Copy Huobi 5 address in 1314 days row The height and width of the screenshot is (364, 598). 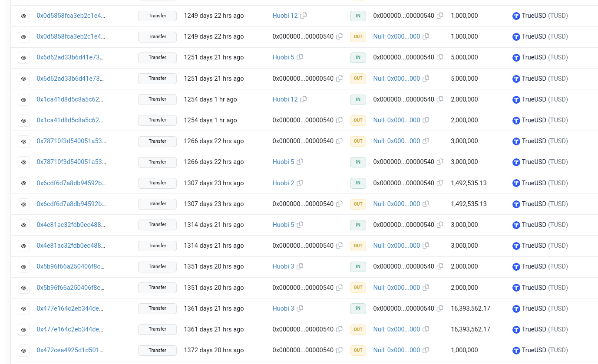300,225
